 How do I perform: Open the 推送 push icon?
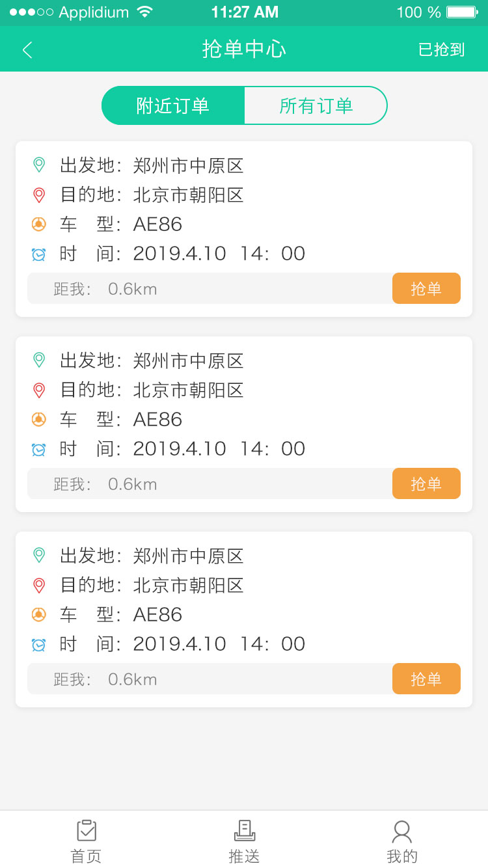(x=244, y=831)
